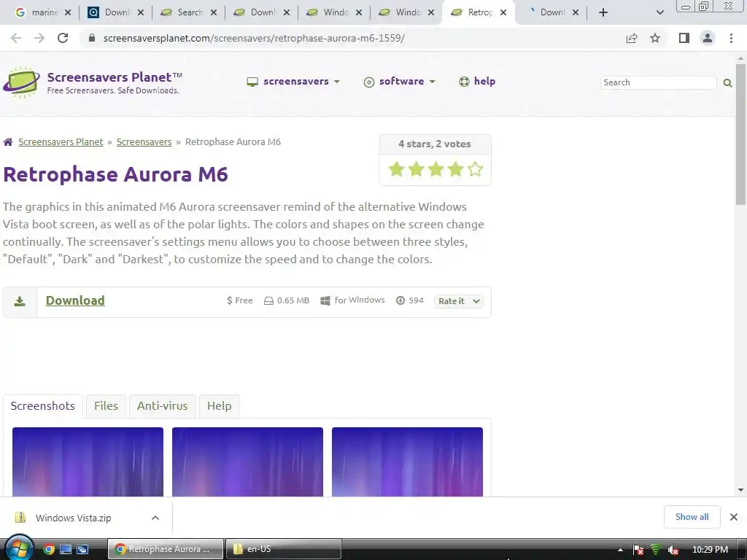Open Chrome three-dot menu

[x=731, y=38]
